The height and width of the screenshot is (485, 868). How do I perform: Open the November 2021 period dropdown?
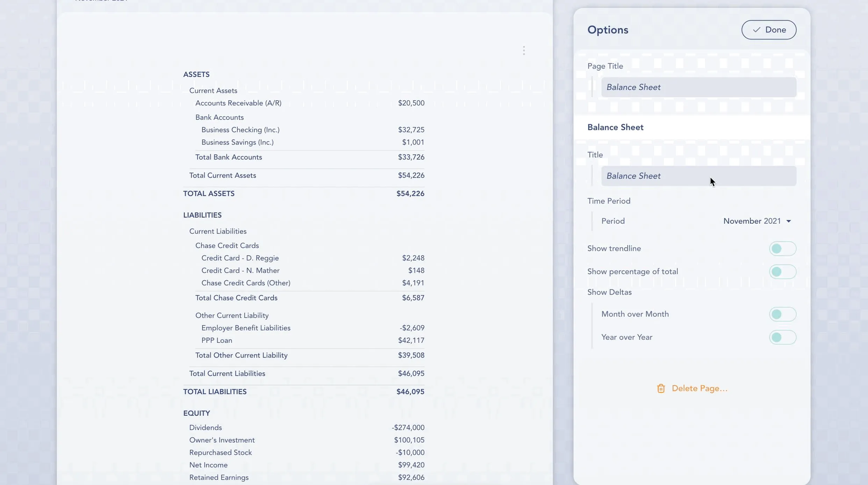[752, 221]
